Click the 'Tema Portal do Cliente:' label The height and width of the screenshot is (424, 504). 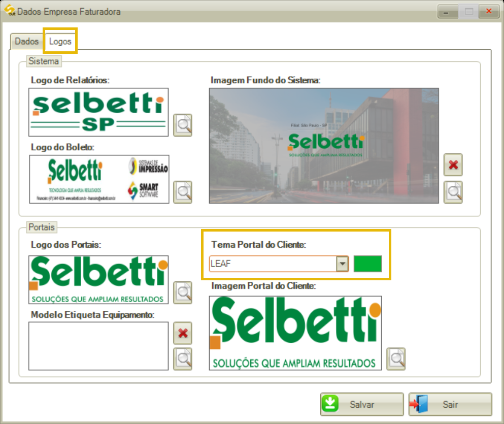coord(258,245)
